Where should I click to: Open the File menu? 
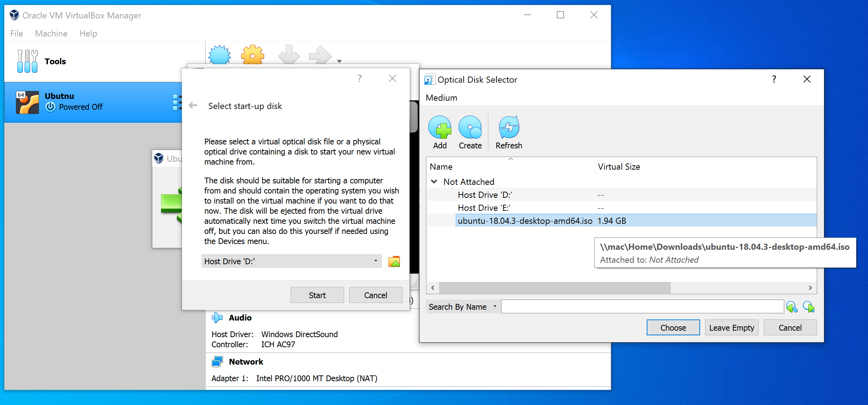pyautogui.click(x=17, y=34)
